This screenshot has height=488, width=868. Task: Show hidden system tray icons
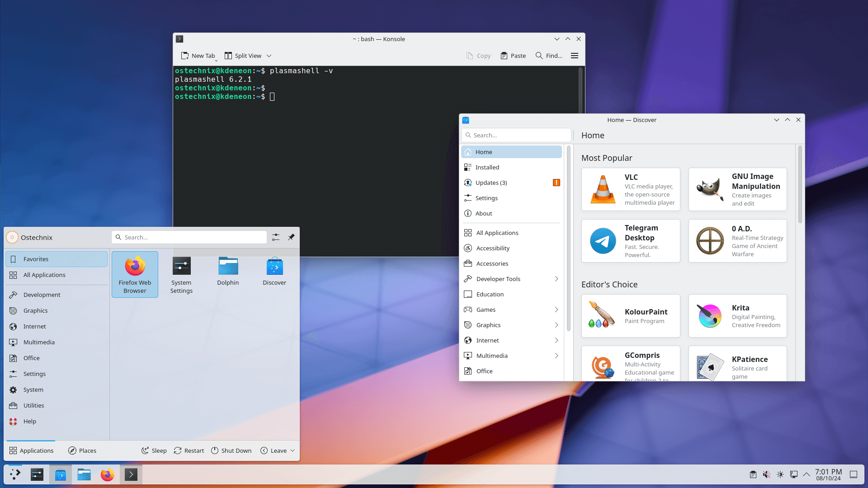(x=807, y=474)
